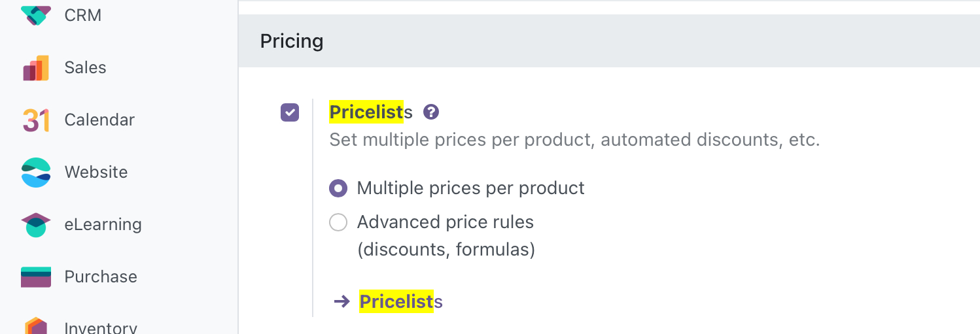
Task: Select Website text label in sidebar
Action: click(x=96, y=172)
